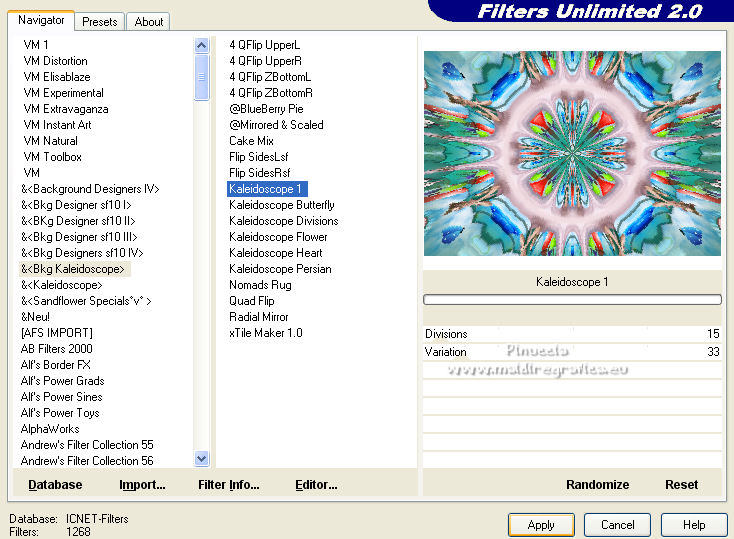
Task: Select VM Natural category
Action: pos(50,141)
